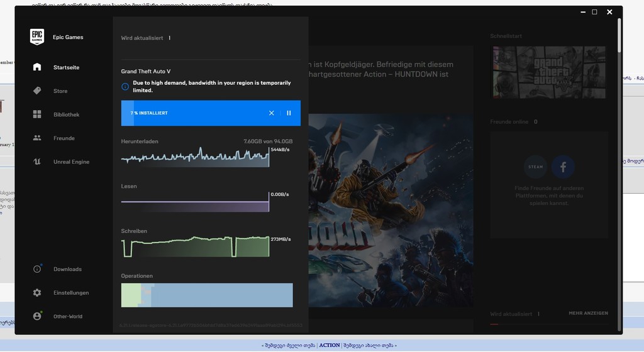Select Bibliothek in the sidebar
The image size is (644, 352).
[66, 114]
